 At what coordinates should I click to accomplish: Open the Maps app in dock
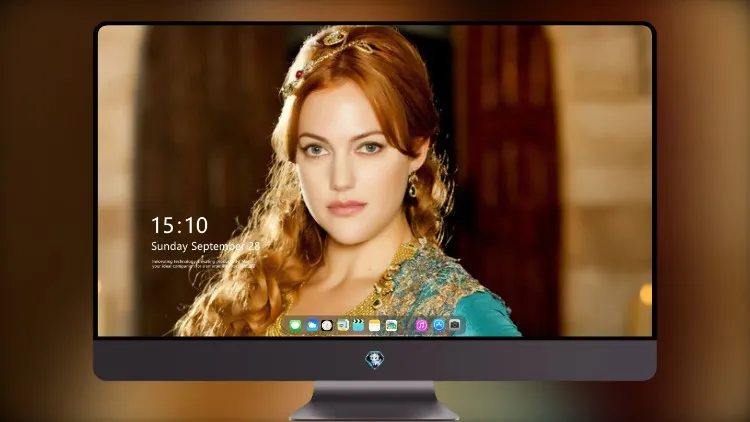pos(343,325)
